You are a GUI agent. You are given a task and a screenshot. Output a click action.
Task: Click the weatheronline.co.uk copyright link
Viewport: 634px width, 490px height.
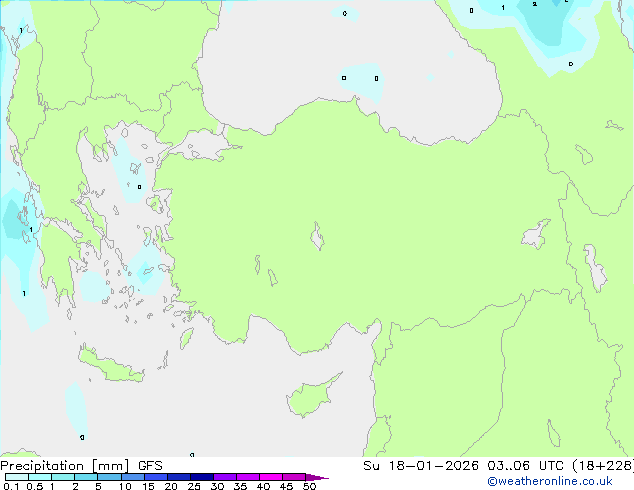tap(550, 482)
